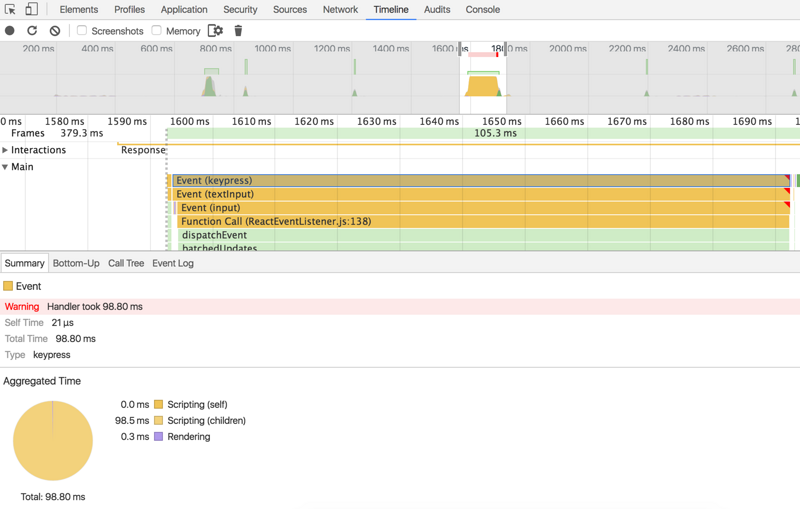Start recording with the record circle button
800x509 pixels.
click(x=10, y=31)
